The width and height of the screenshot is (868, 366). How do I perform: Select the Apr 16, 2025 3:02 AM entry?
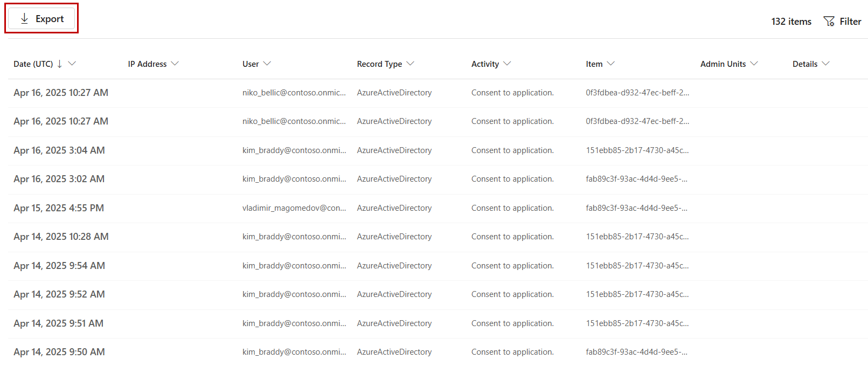point(59,179)
